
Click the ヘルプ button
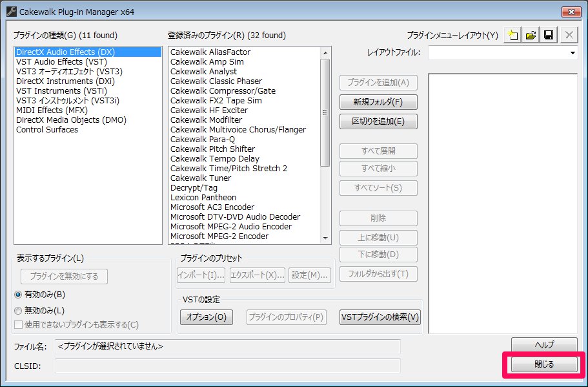[544, 344]
